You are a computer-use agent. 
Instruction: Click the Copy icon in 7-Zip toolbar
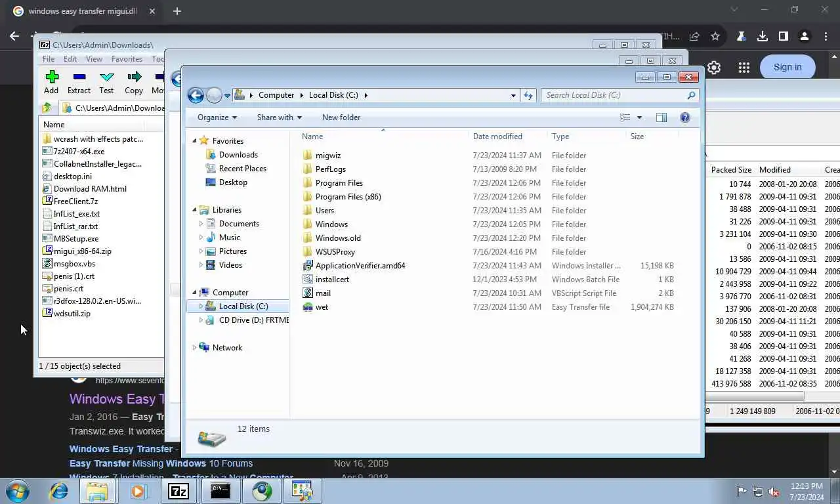[x=134, y=83]
